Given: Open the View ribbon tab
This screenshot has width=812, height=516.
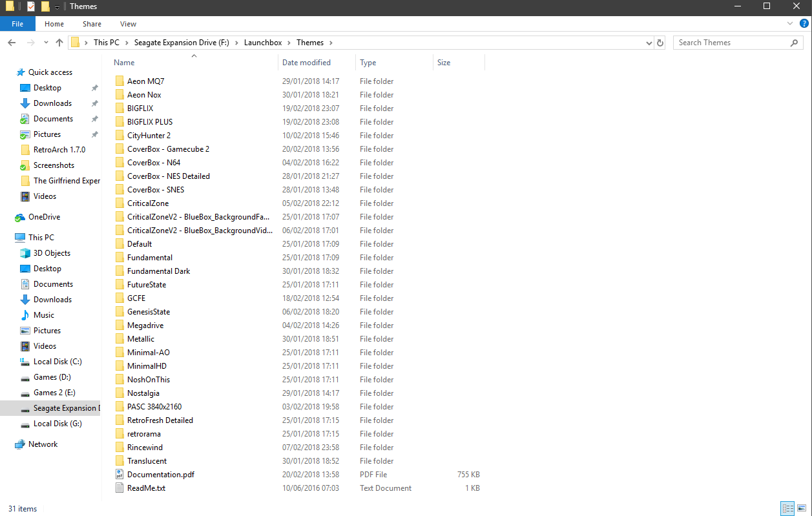Looking at the screenshot, I should click(x=128, y=24).
